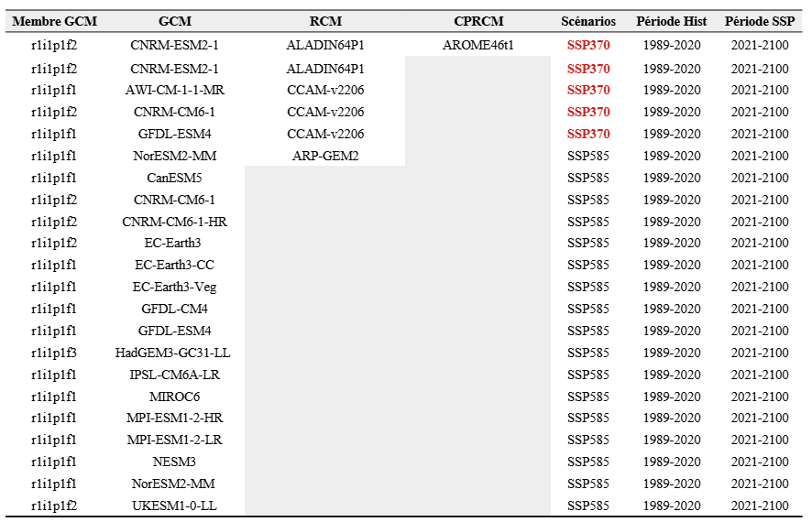812x522 pixels.
Task: Select the ARP-GEM2 cell
Action: tap(325, 156)
